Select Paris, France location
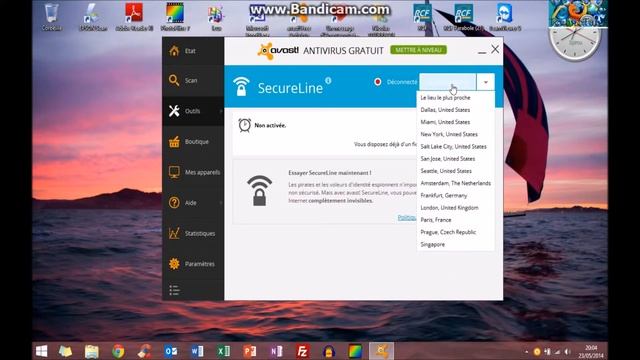This screenshot has width=640, height=360. click(456, 220)
